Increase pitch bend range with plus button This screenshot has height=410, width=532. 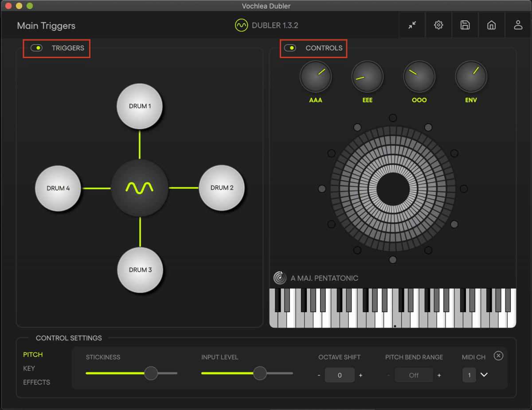[439, 375]
